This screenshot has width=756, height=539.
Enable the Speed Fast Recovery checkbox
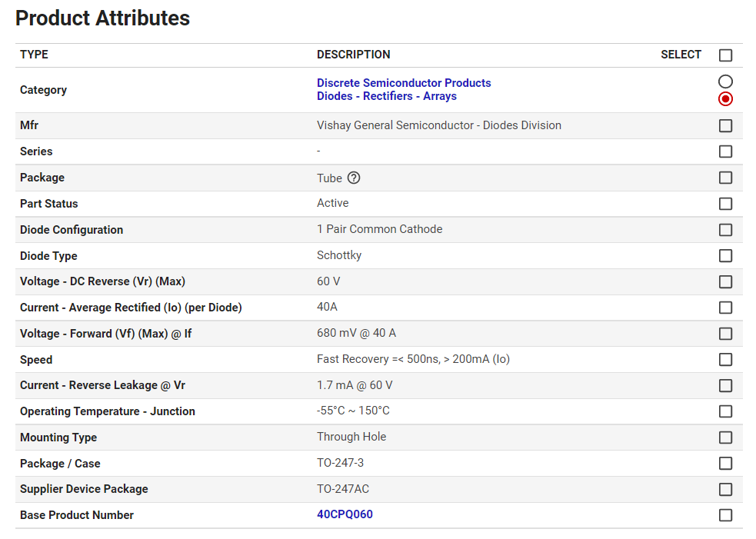725,360
